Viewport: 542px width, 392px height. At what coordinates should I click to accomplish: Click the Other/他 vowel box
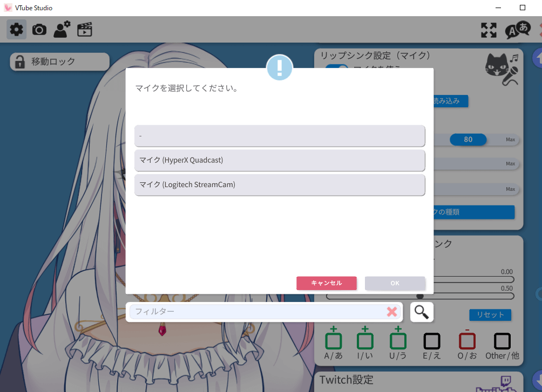point(502,341)
